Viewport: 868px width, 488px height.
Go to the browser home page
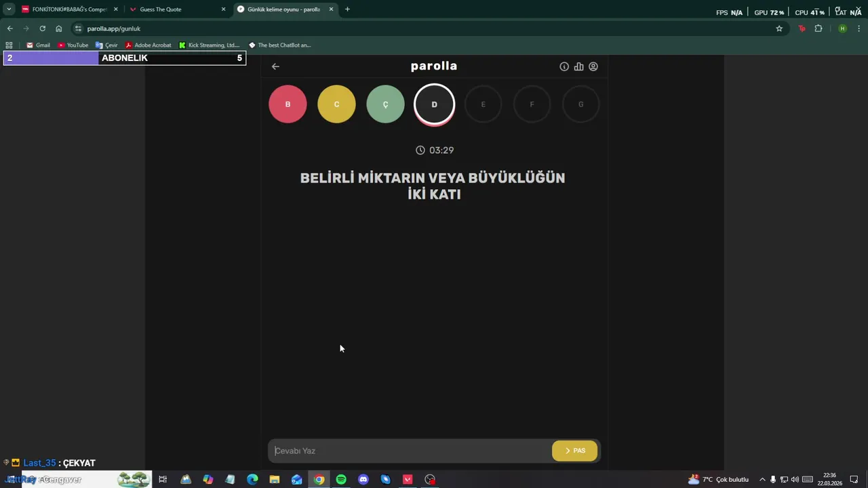pos(58,28)
